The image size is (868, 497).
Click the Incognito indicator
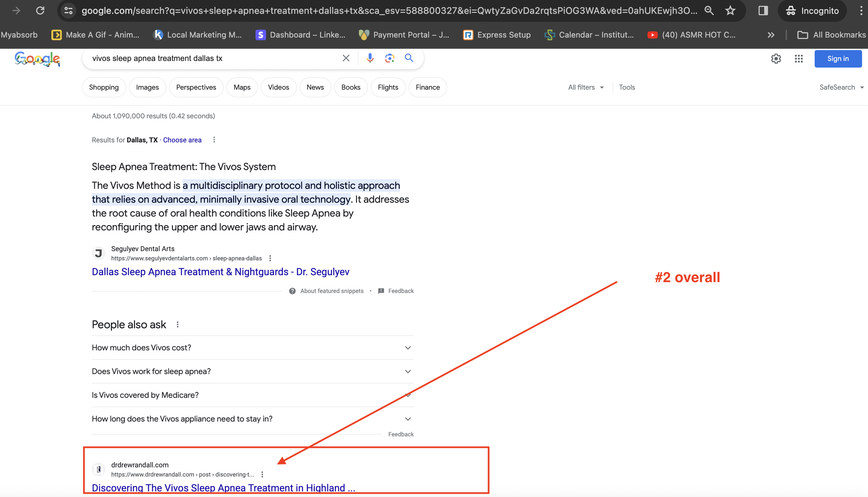pyautogui.click(x=812, y=11)
